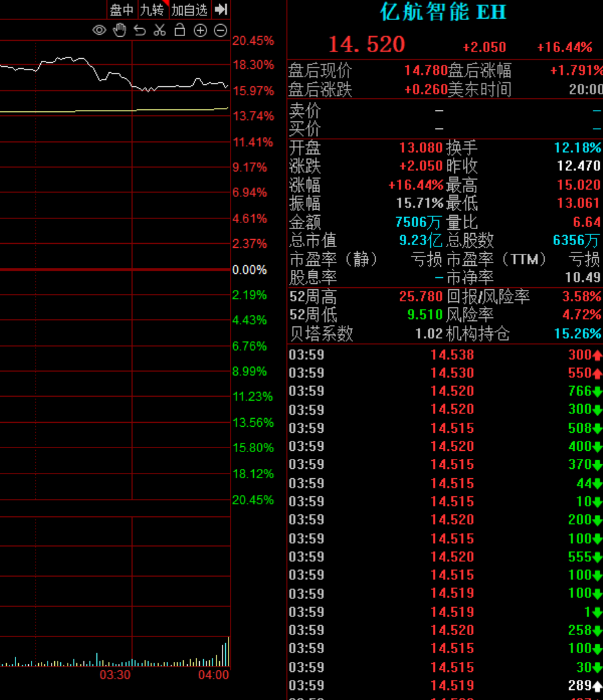Click 加自选 to add to watchlist

tap(190, 10)
